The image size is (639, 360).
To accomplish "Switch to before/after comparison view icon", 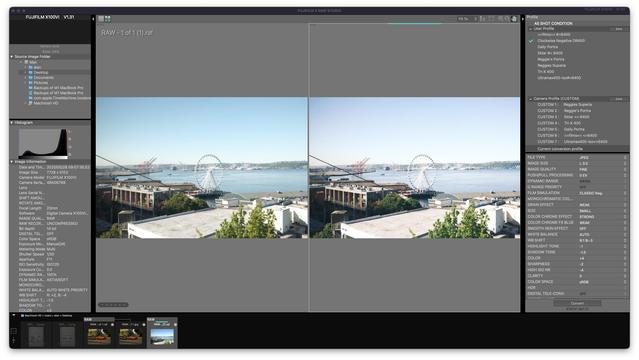I will [108, 19].
